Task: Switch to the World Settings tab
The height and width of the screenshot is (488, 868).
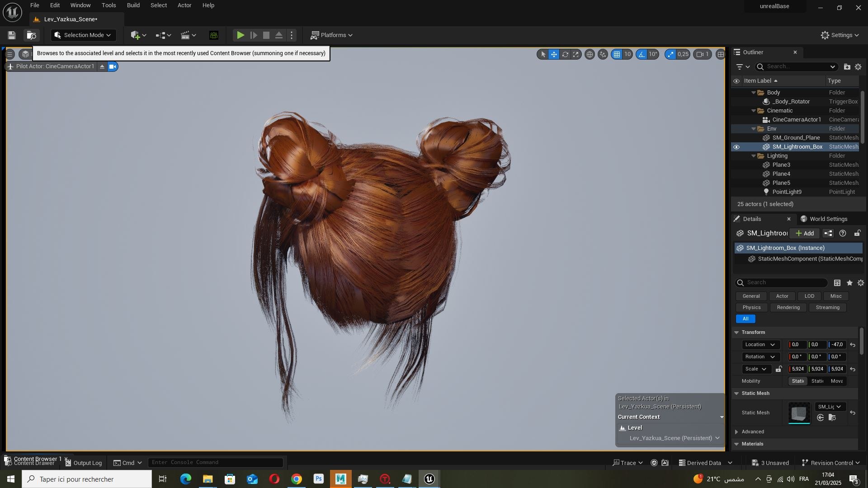Action: pos(824,219)
